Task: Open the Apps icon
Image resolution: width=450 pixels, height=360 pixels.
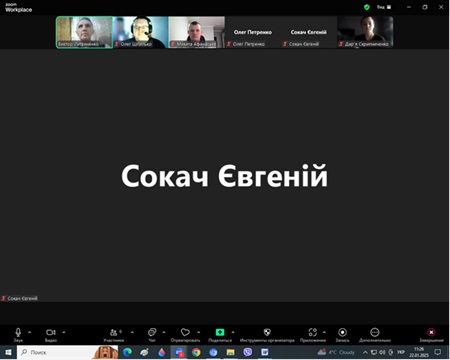Action: 313,335
